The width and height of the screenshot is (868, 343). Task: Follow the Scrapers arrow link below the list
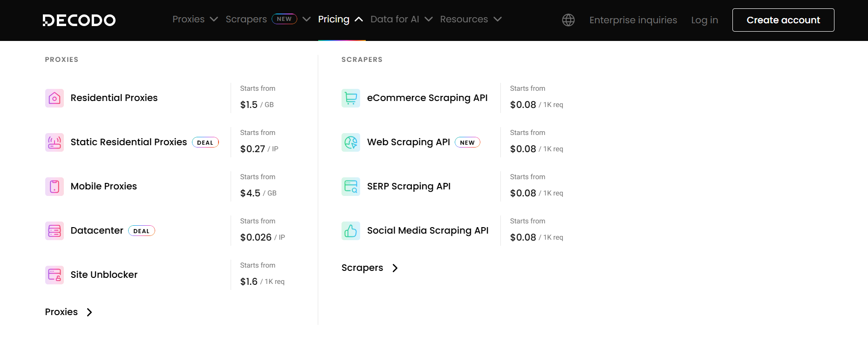click(x=369, y=268)
